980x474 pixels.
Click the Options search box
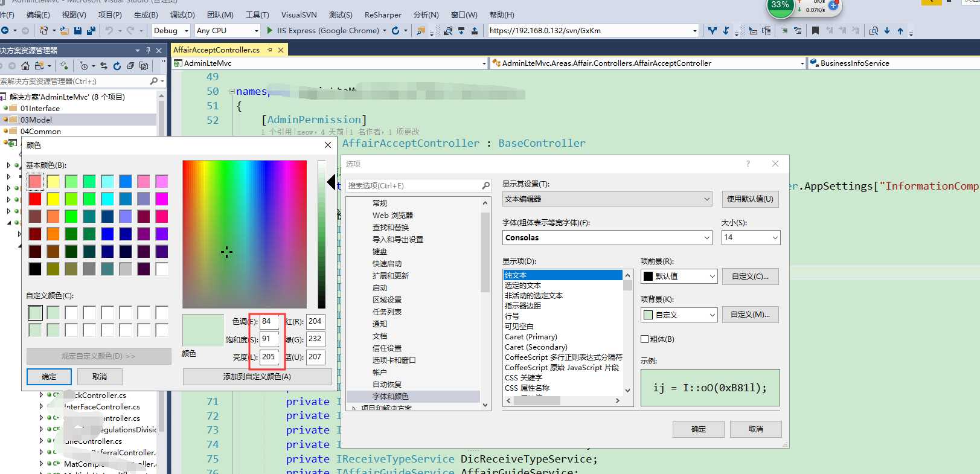point(418,185)
